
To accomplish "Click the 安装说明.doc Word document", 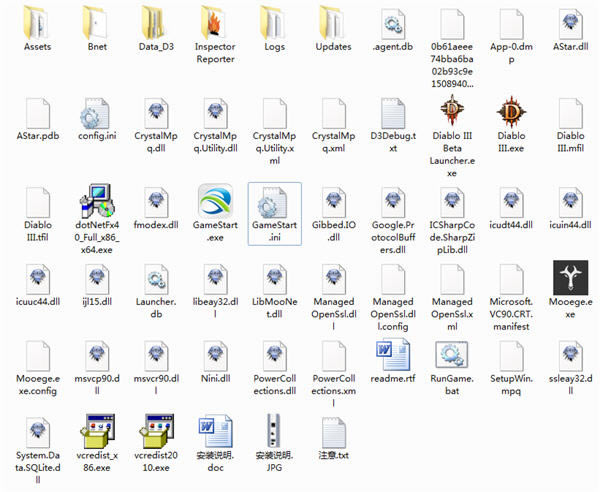I will pos(215,433).
